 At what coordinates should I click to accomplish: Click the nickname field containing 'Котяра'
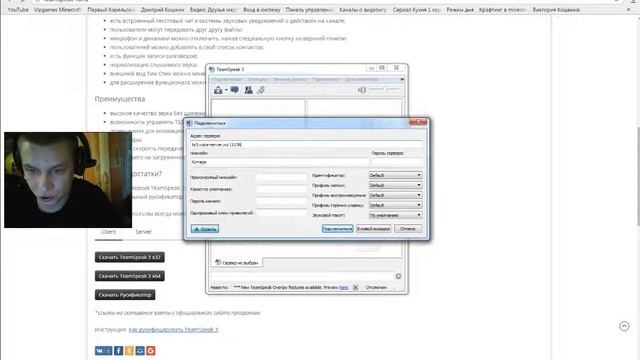point(280,162)
